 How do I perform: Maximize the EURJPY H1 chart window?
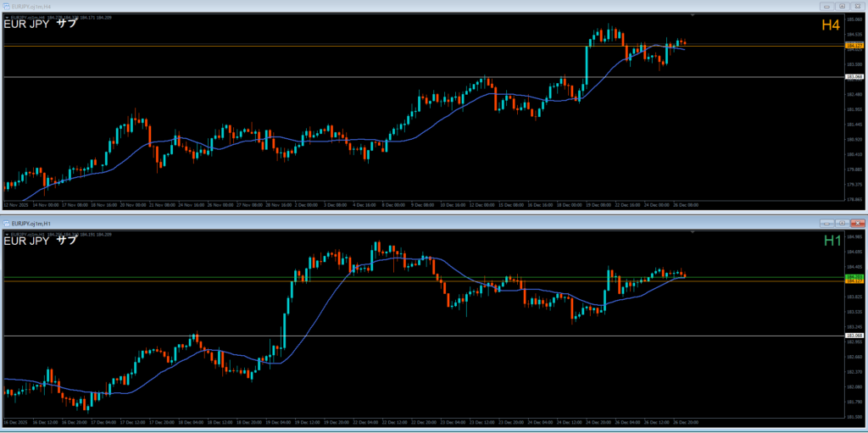tap(843, 223)
